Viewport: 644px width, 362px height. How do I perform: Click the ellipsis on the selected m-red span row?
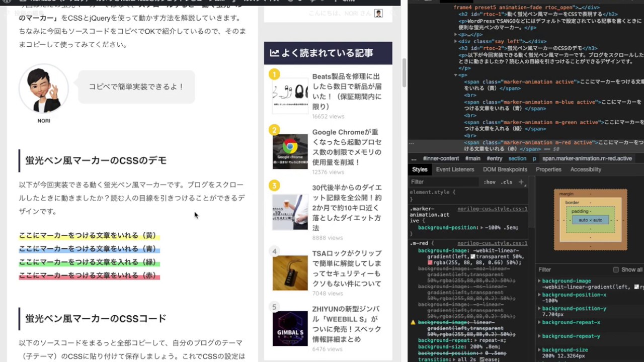coord(412,143)
